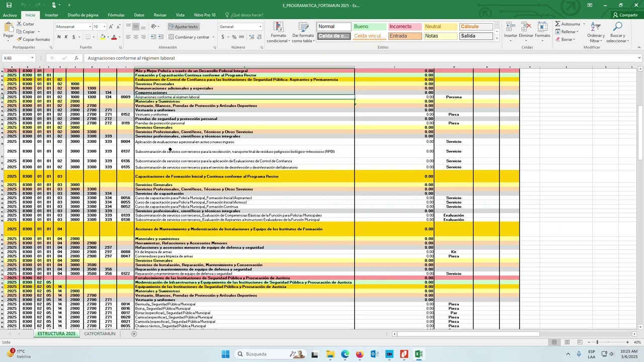The height and width of the screenshot is (362, 644).
Task: Open the font size dropdown
Action: [x=105, y=27]
